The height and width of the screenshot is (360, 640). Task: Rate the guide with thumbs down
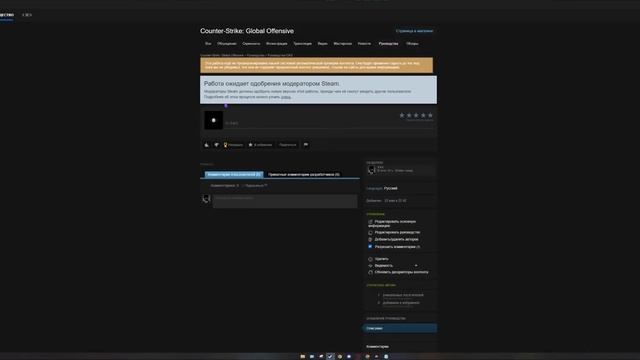[x=216, y=145]
